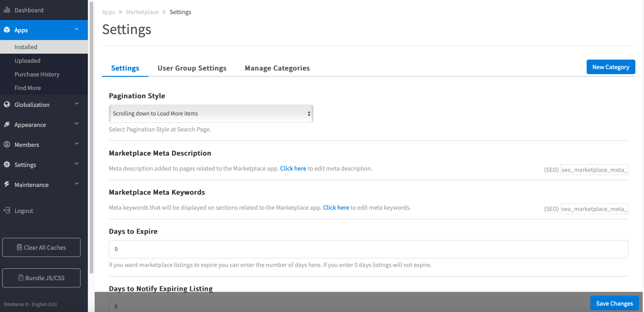Click the Dashboard bar chart icon
The width and height of the screenshot is (644, 312).
pos(7,10)
